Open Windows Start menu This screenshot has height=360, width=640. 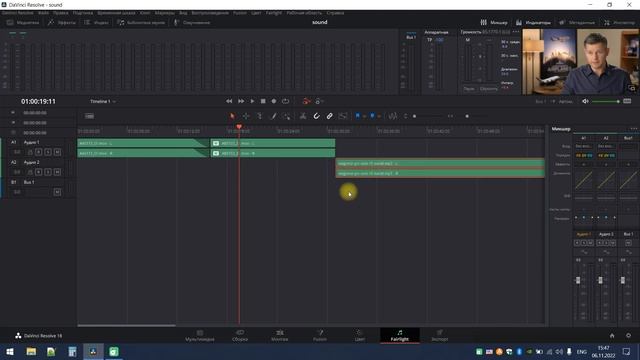coord(10,351)
